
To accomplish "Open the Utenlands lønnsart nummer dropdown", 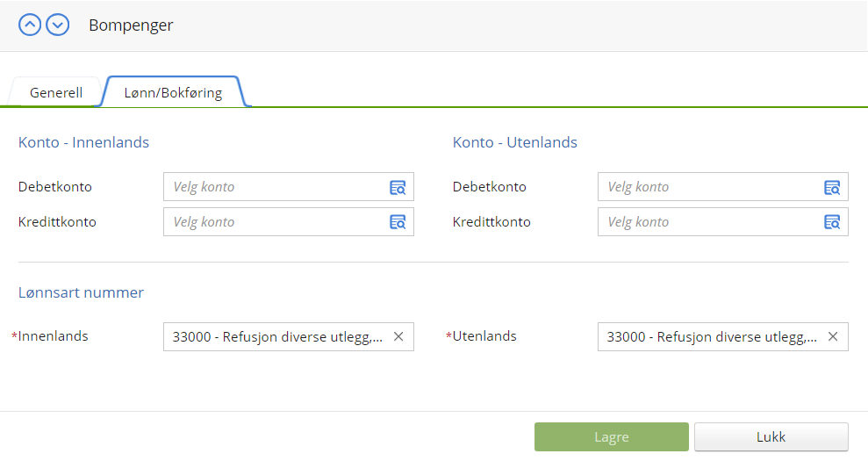I will [711, 336].
